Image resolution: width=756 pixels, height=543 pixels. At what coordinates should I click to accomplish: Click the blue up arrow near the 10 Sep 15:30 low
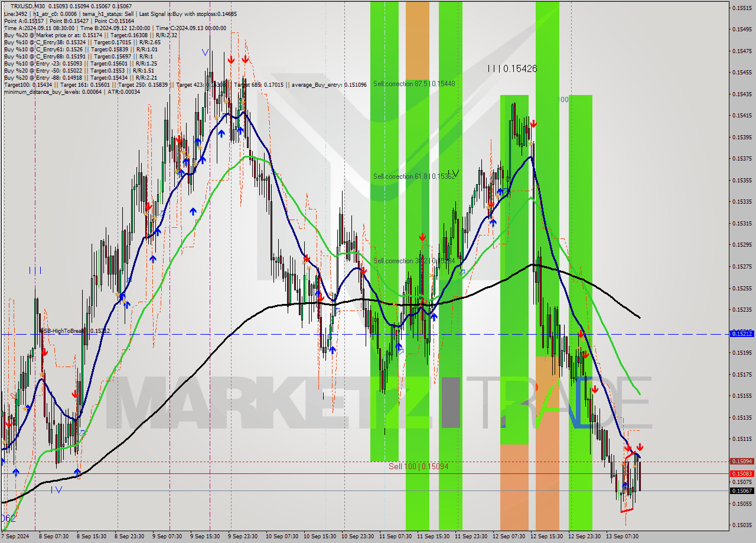333,349
